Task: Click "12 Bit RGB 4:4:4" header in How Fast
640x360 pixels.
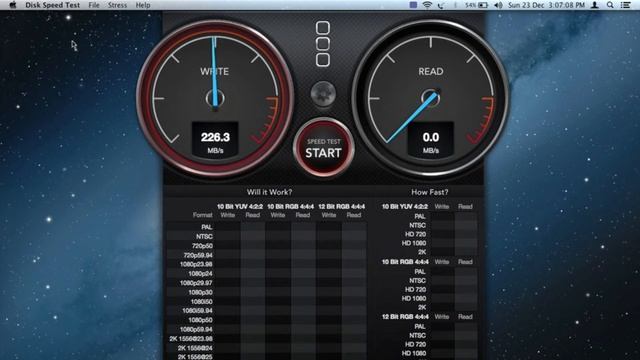Action: tap(405, 316)
